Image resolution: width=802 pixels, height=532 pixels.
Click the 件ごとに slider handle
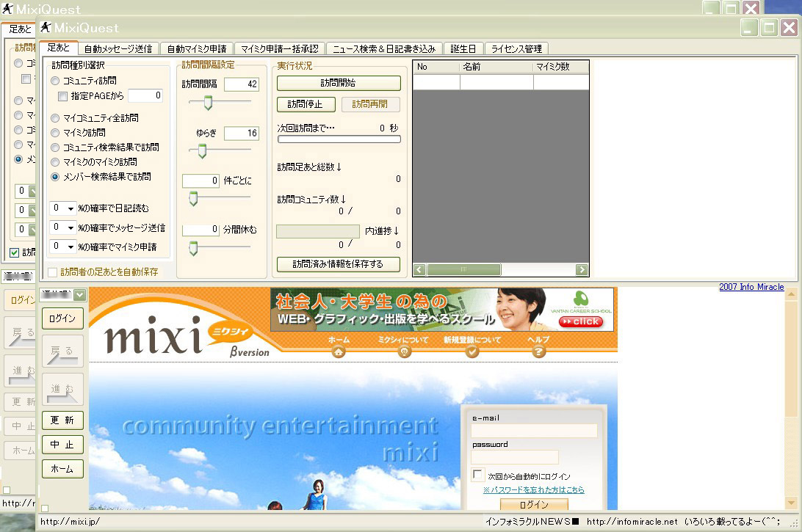point(193,198)
